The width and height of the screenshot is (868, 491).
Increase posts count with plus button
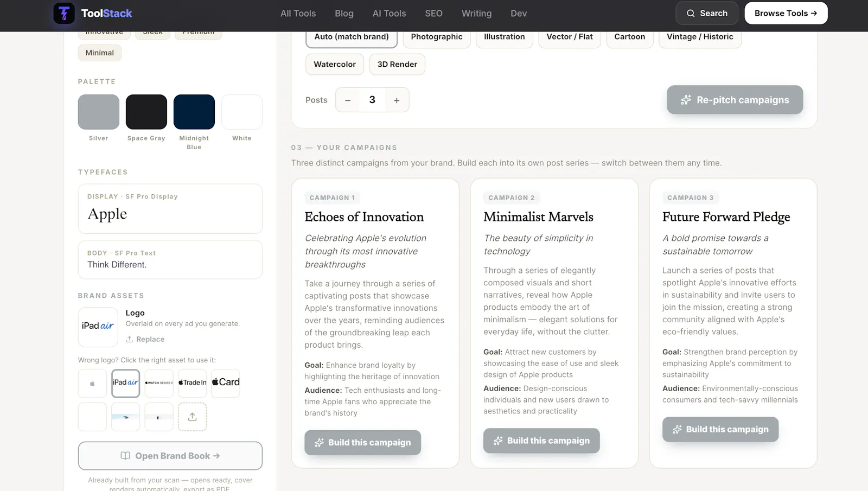[397, 100]
